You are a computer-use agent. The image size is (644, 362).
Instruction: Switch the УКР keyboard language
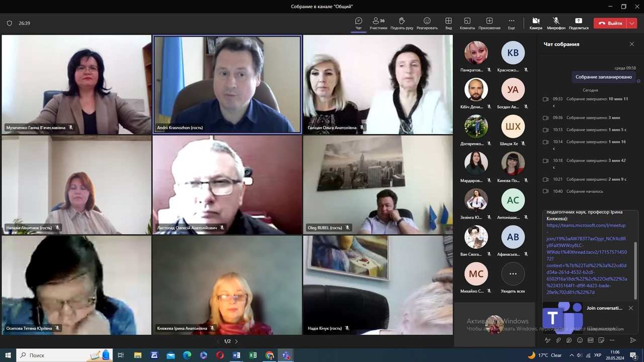coord(598,355)
